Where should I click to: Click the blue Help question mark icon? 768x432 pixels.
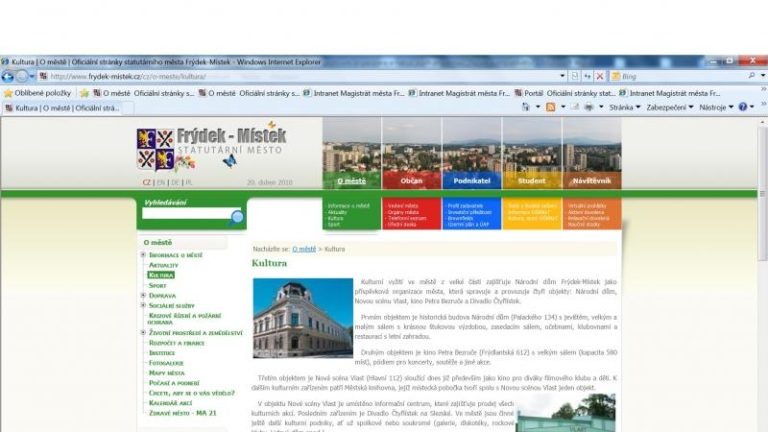743,107
